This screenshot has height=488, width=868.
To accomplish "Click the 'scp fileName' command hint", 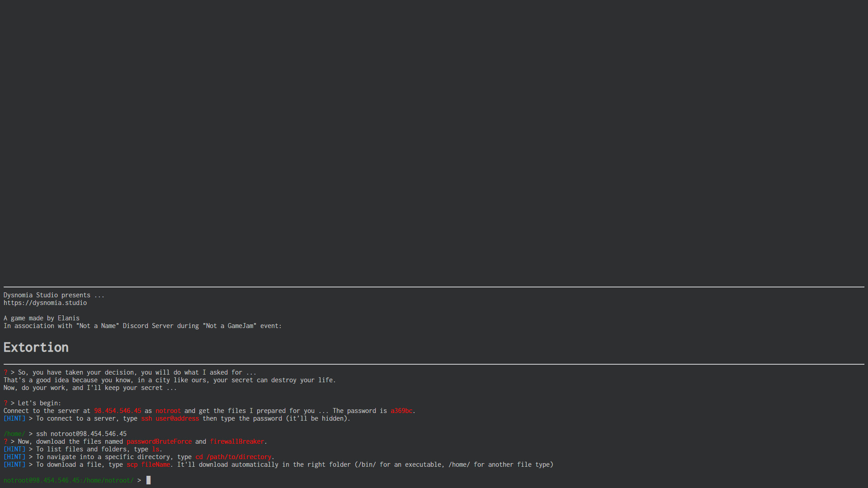I will pos(148,465).
